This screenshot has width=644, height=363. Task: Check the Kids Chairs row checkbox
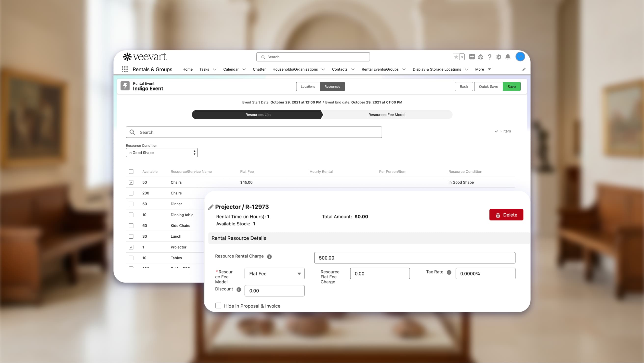(131, 225)
